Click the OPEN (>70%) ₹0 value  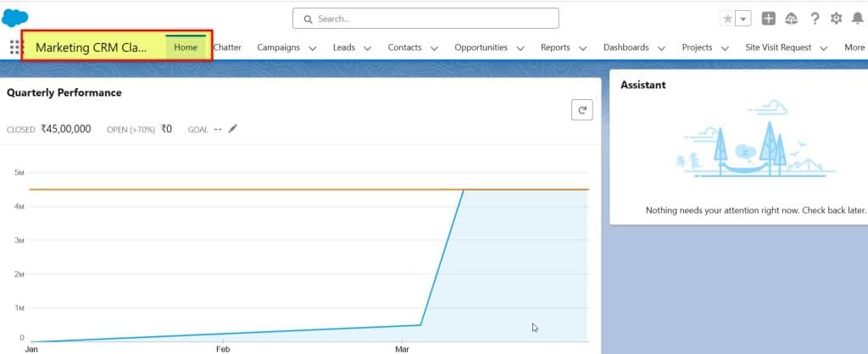(x=166, y=129)
